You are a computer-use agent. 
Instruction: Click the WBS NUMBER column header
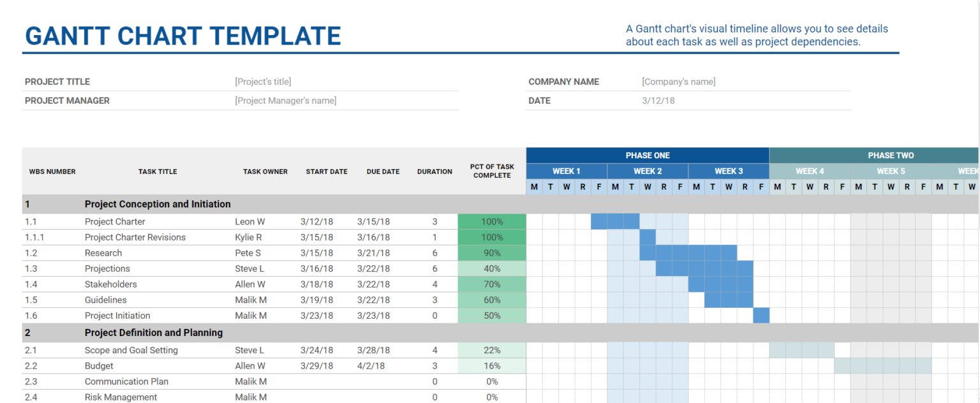click(52, 171)
